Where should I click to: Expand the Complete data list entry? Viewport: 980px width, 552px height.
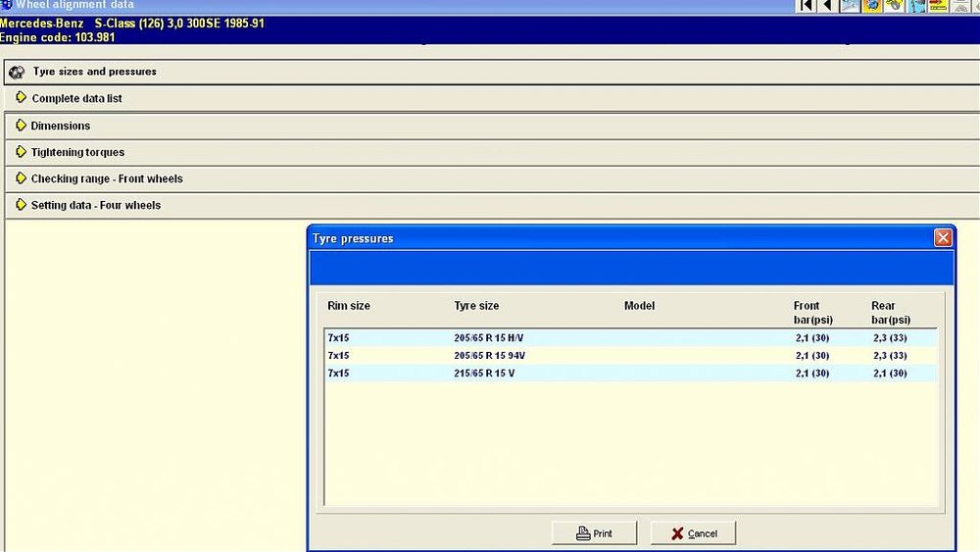492,98
